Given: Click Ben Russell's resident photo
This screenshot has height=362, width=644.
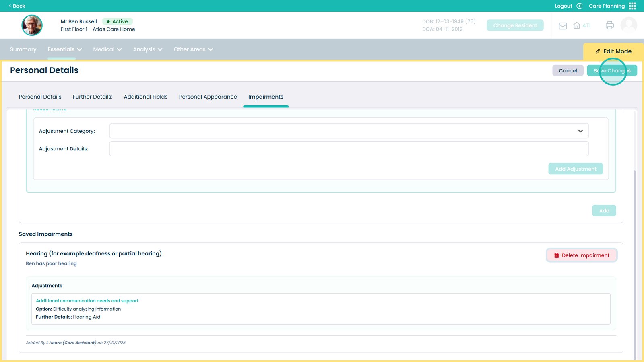Looking at the screenshot, I should [32, 25].
